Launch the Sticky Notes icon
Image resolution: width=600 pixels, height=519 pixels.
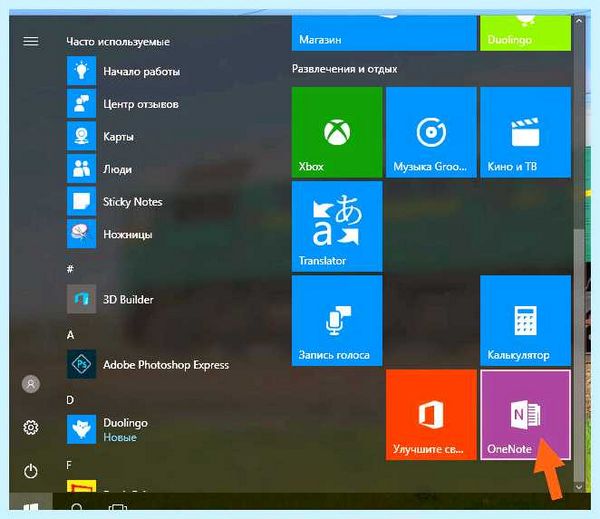click(81, 201)
